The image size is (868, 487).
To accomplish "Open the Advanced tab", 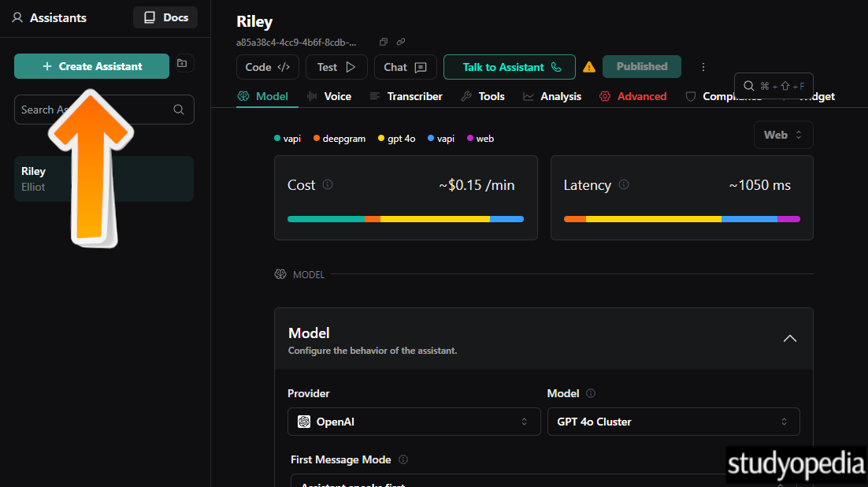I will coord(632,96).
